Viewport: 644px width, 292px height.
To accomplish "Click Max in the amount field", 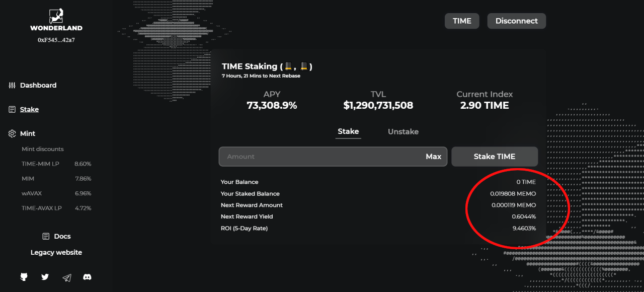I will click(x=433, y=157).
